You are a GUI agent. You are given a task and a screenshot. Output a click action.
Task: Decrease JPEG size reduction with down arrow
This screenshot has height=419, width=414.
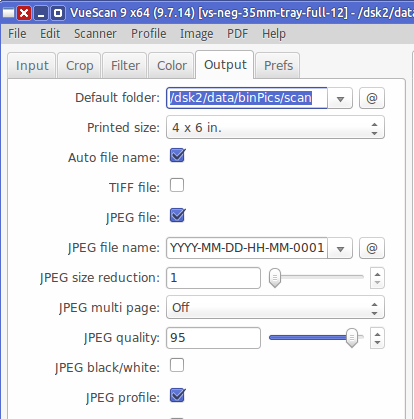click(x=377, y=283)
